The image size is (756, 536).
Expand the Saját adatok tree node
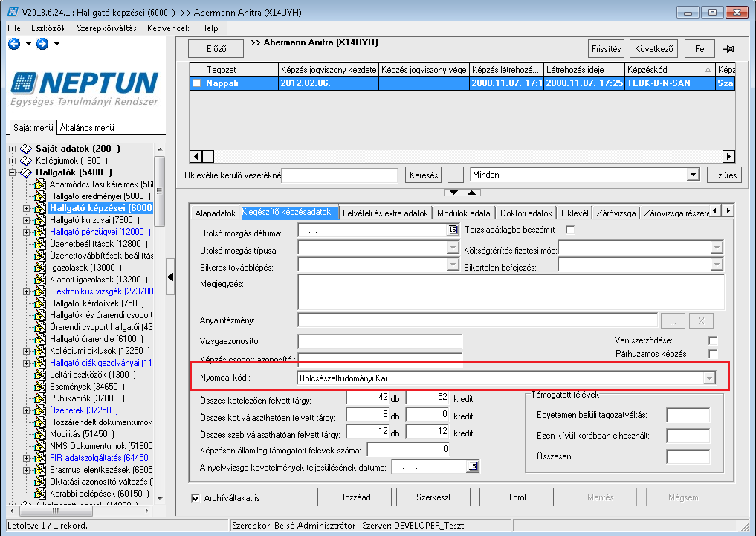13,149
